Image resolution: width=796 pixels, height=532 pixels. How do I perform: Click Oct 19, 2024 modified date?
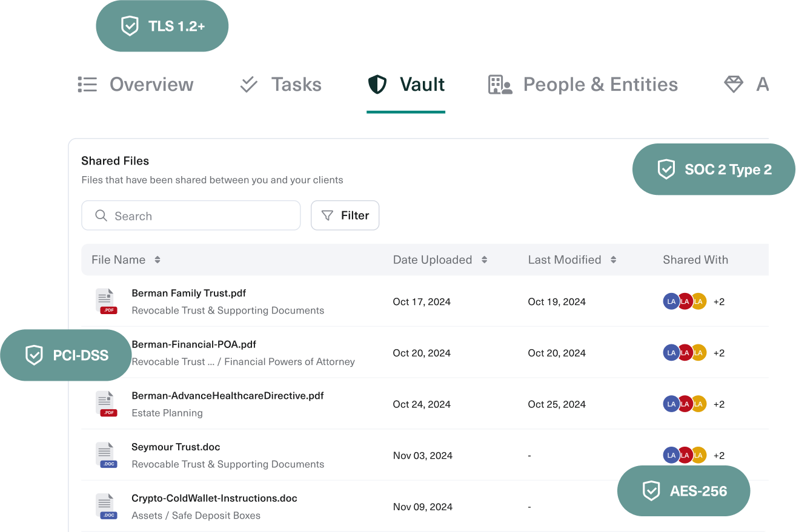tap(557, 301)
